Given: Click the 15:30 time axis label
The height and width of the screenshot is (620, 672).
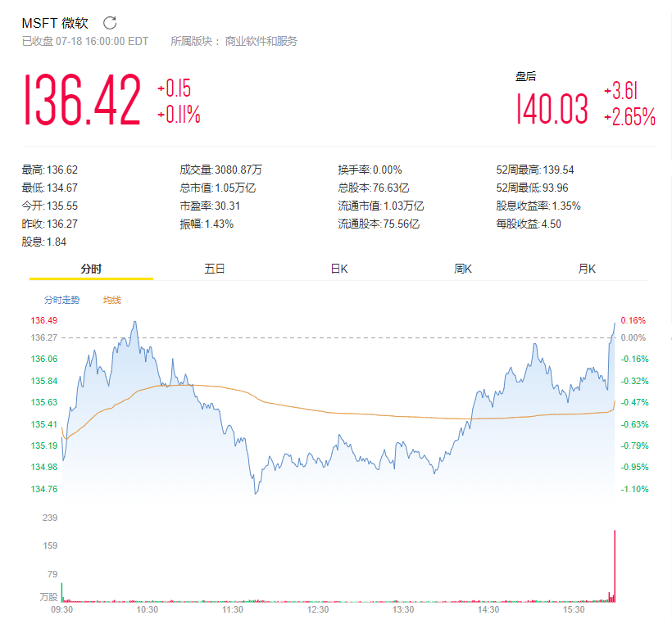Looking at the screenshot, I should [x=574, y=609].
